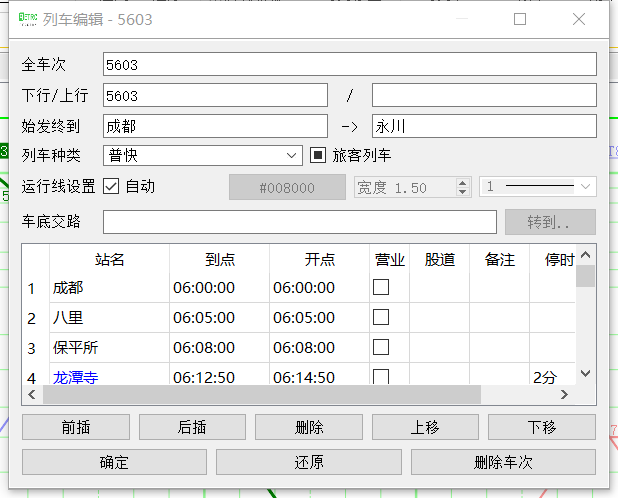Click the 车底交路 text field
Image resolution: width=618 pixels, height=498 pixels.
[x=300, y=222]
